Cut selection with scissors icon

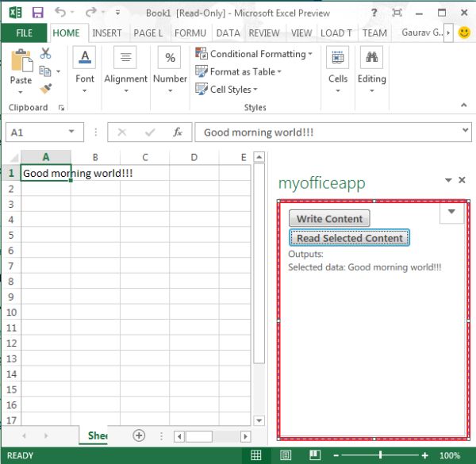pos(45,53)
